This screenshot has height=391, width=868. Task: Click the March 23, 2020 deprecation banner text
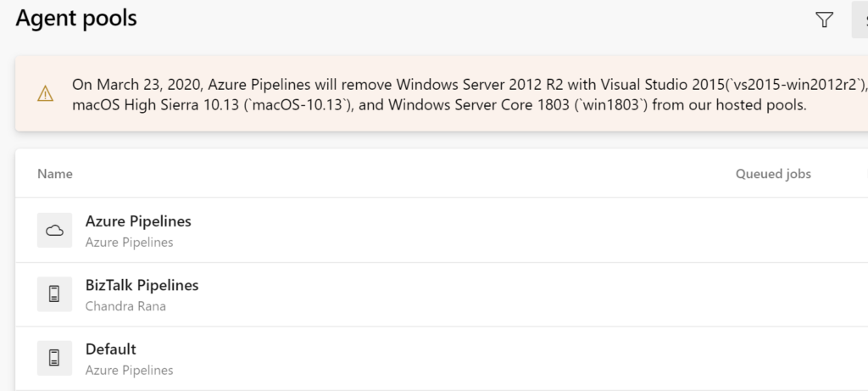468,94
